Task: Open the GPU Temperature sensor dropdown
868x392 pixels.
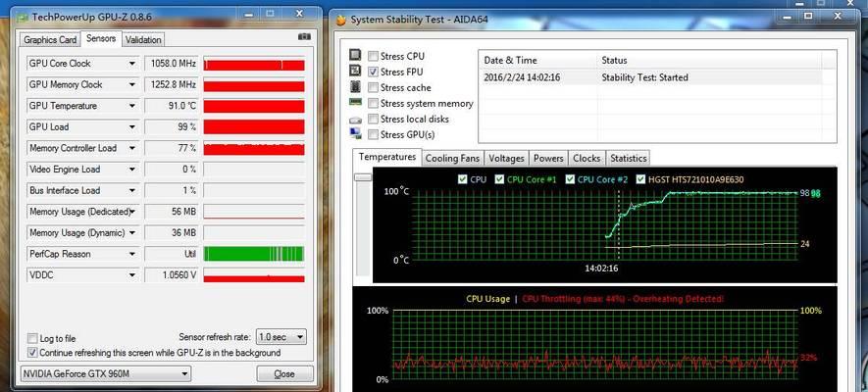Action: [x=131, y=106]
